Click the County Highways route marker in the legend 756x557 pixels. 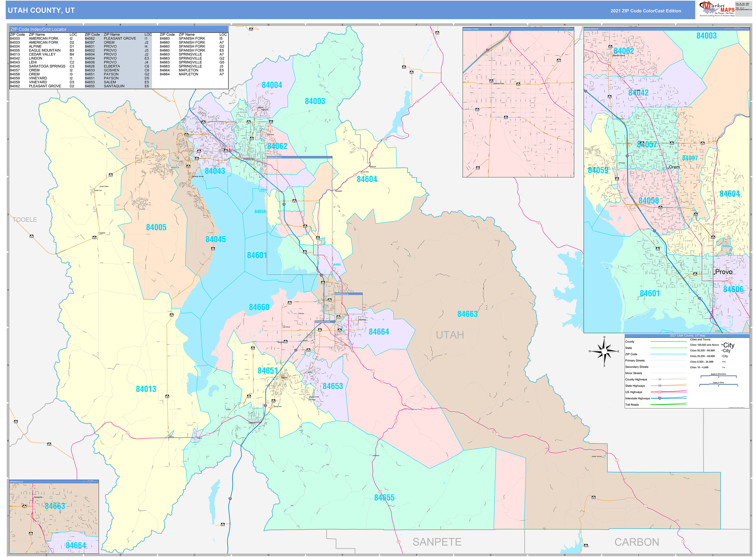(660, 379)
